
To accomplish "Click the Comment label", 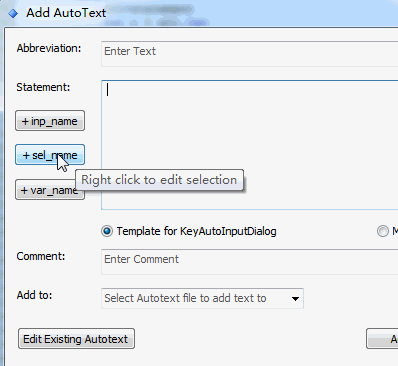I will point(41,256).
